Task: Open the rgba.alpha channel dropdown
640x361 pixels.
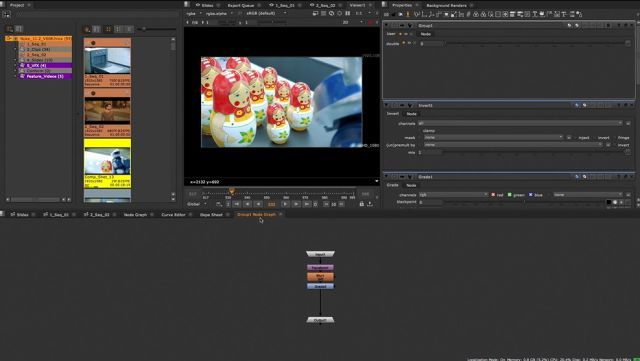Action: 219,13
